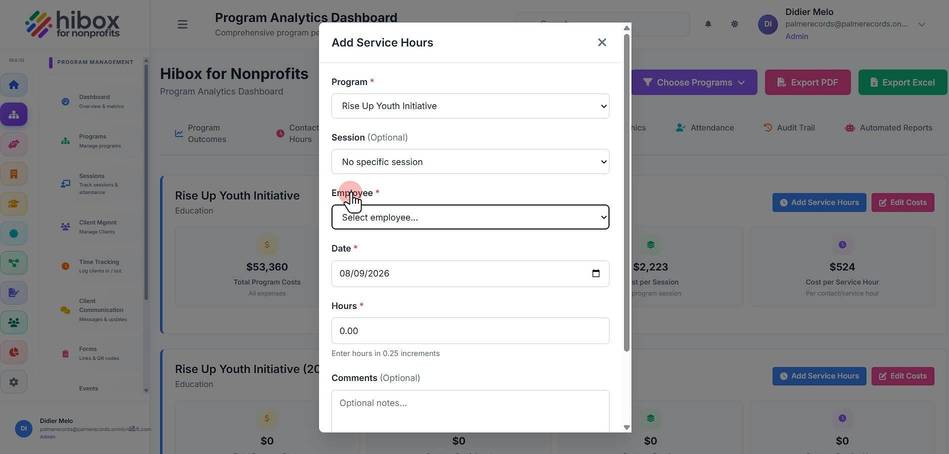Click the Export Excel button

[x=902, y=82]
